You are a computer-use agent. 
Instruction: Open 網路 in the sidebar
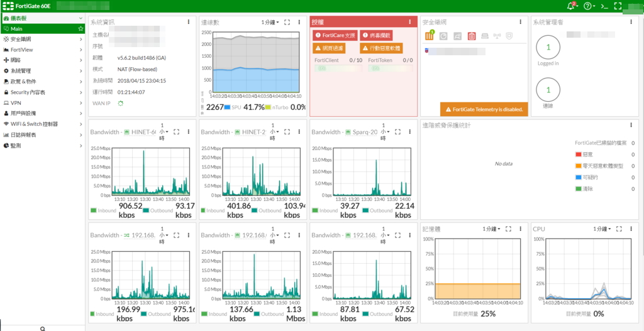coord(43,60)
